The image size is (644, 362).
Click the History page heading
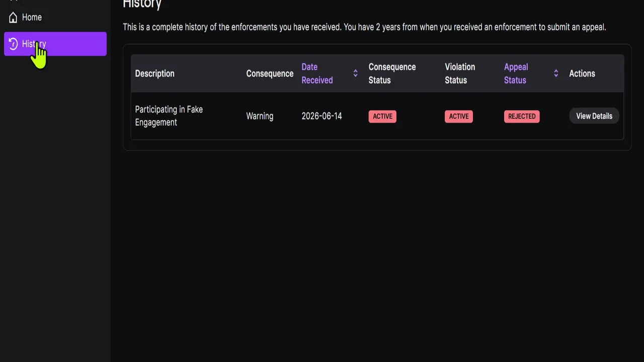point(142,4)
